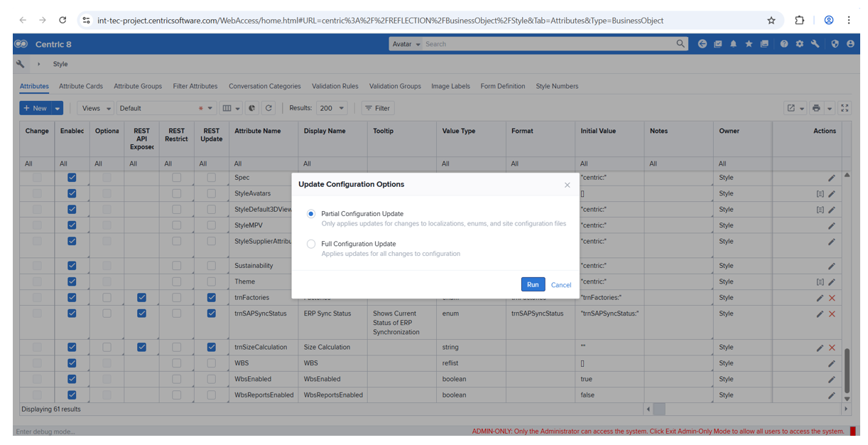868x445 pixels.
Task: Open Image Labels tab
Action: point(450,86)
